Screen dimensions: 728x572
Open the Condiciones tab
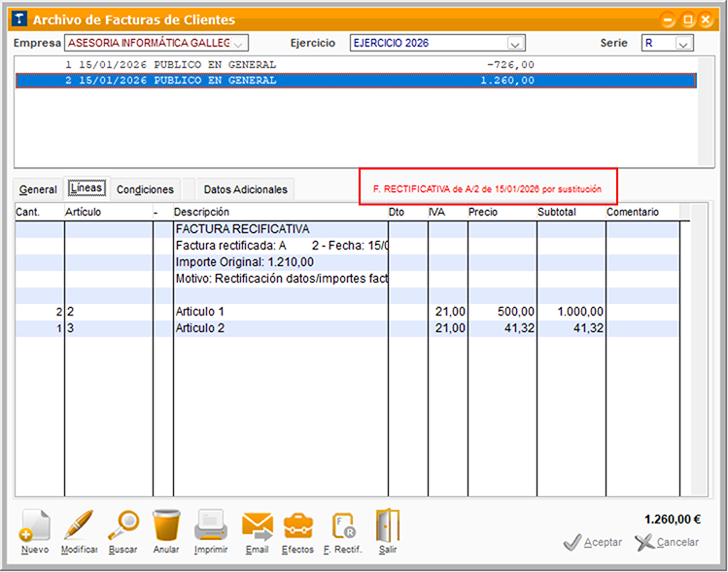click(x=145, y=189)
